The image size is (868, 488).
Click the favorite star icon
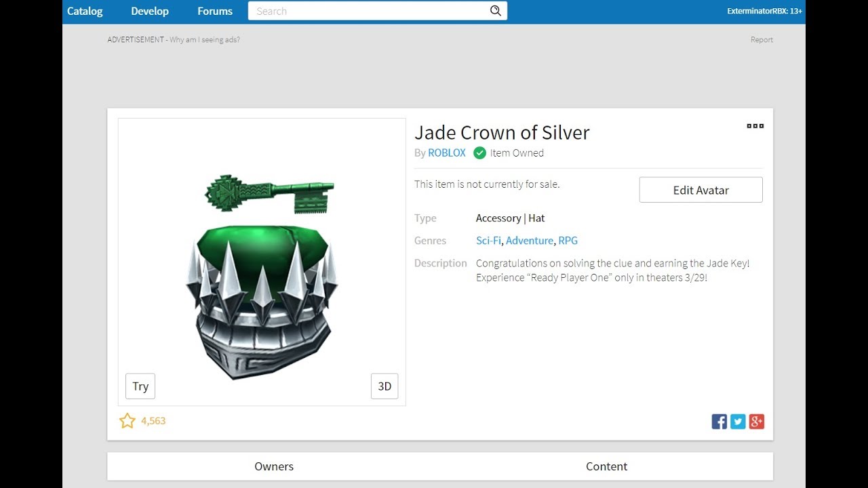[127, 421]
